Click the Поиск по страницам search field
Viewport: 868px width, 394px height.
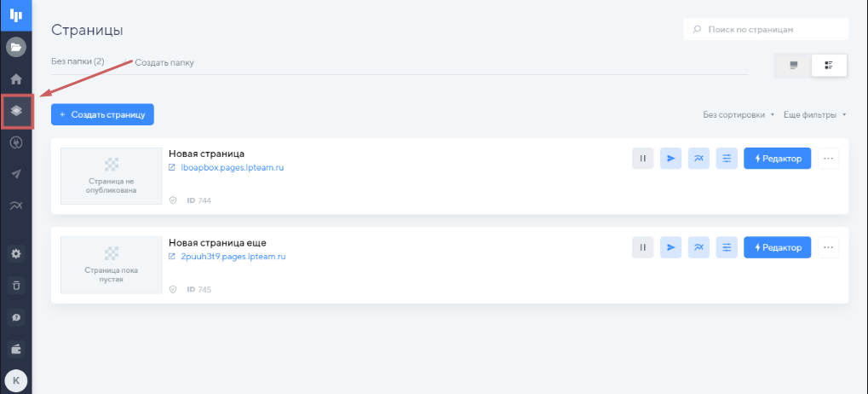pos(767,29)
